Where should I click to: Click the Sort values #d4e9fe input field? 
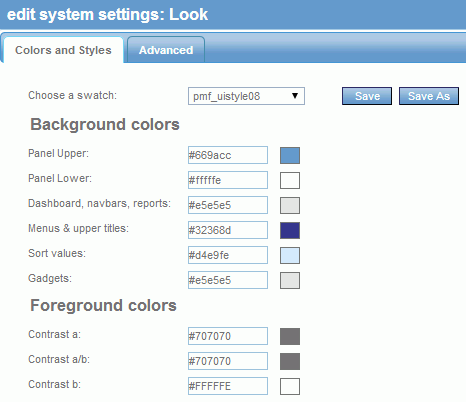point(228,255)
